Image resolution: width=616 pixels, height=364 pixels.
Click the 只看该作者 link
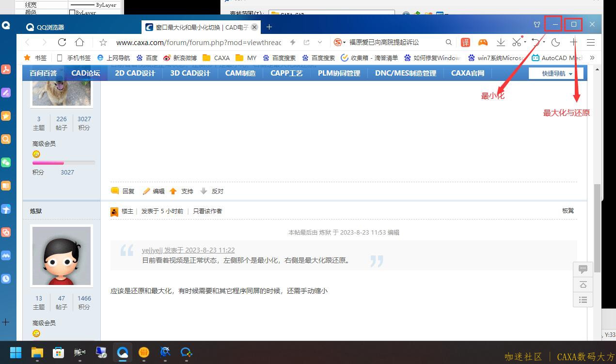207,211
